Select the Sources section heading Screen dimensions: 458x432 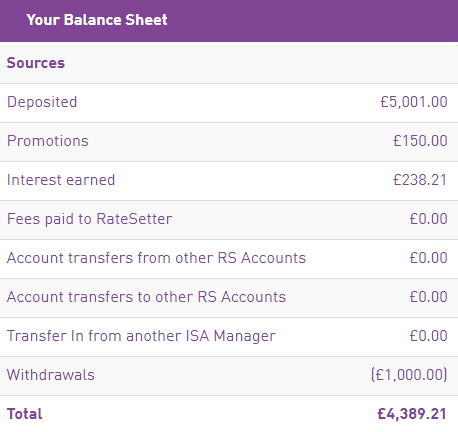coord(36,63)
